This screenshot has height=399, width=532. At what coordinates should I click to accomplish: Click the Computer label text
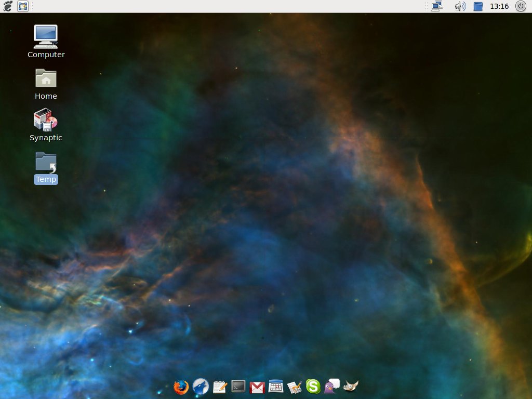(46, 54)
